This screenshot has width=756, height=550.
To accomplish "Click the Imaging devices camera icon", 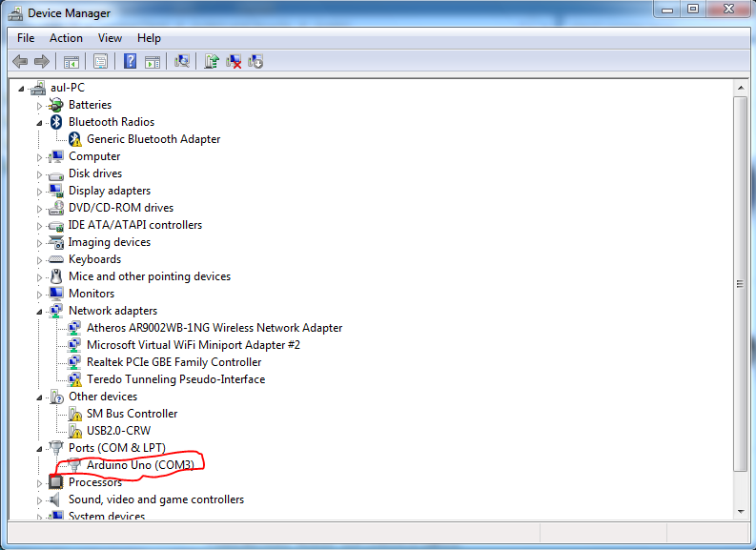I will [x=56, y=242].
